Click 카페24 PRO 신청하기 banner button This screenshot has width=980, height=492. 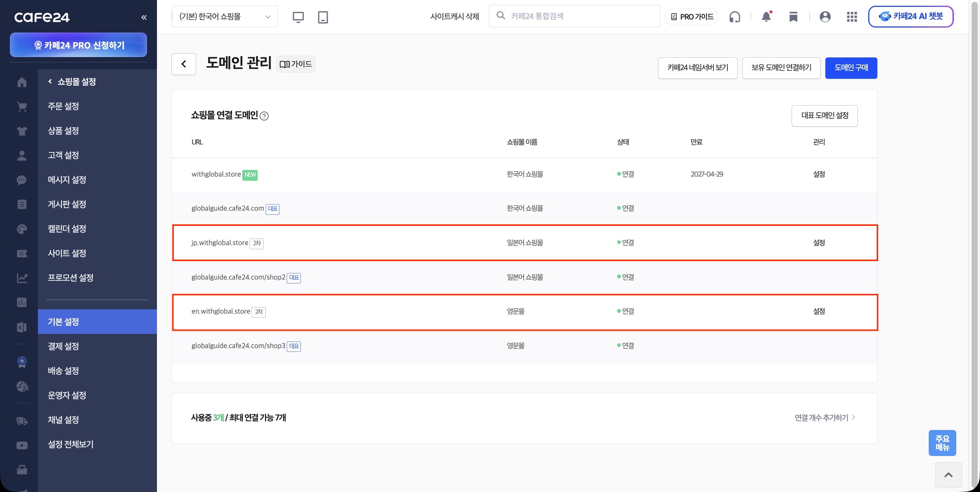click(78, 45)
